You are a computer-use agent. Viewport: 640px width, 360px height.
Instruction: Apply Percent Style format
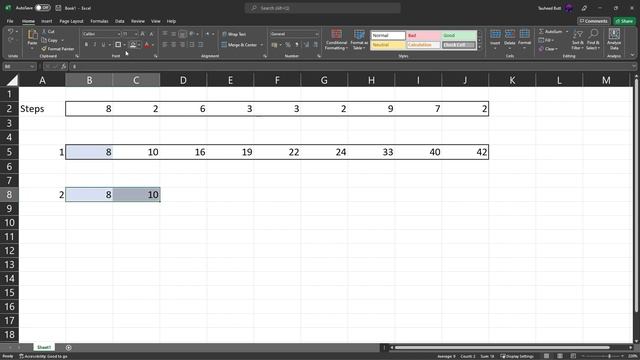coord(288,44)
